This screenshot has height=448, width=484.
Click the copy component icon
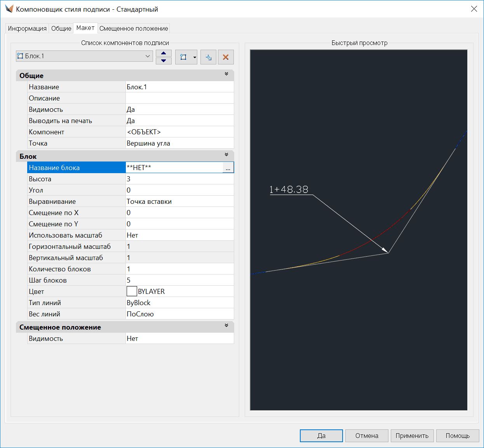click(x=208, y=57)
